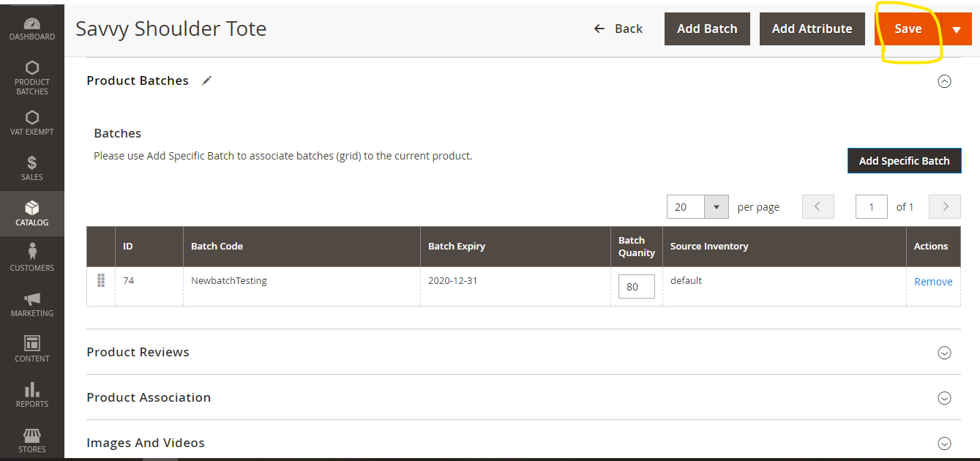Select Catalog in the admin sidebar
Image resolution: width=980 pixels, height=461 pixels.
[31, 214]
